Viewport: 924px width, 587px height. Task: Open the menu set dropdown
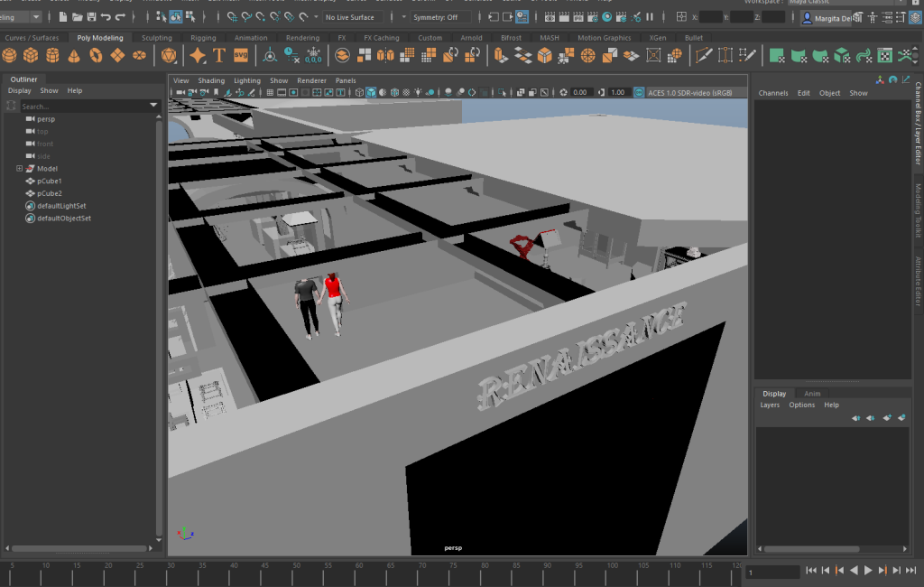[35, 17]
